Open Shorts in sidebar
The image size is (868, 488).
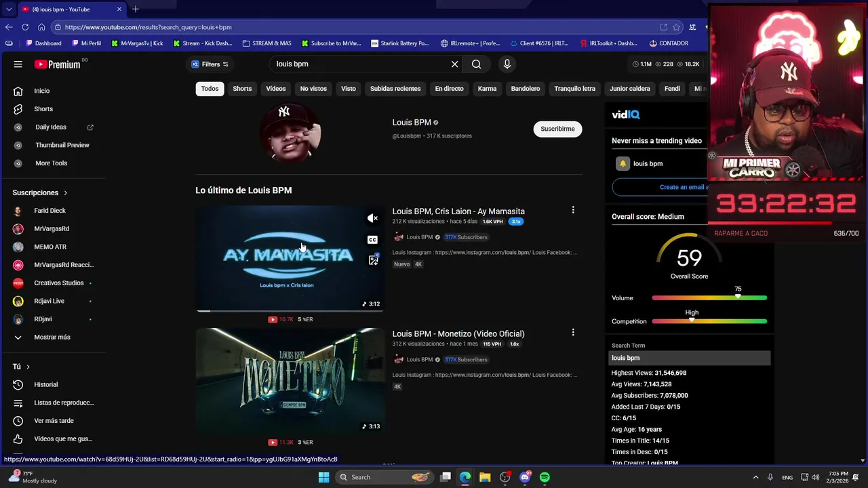(43, 109)
